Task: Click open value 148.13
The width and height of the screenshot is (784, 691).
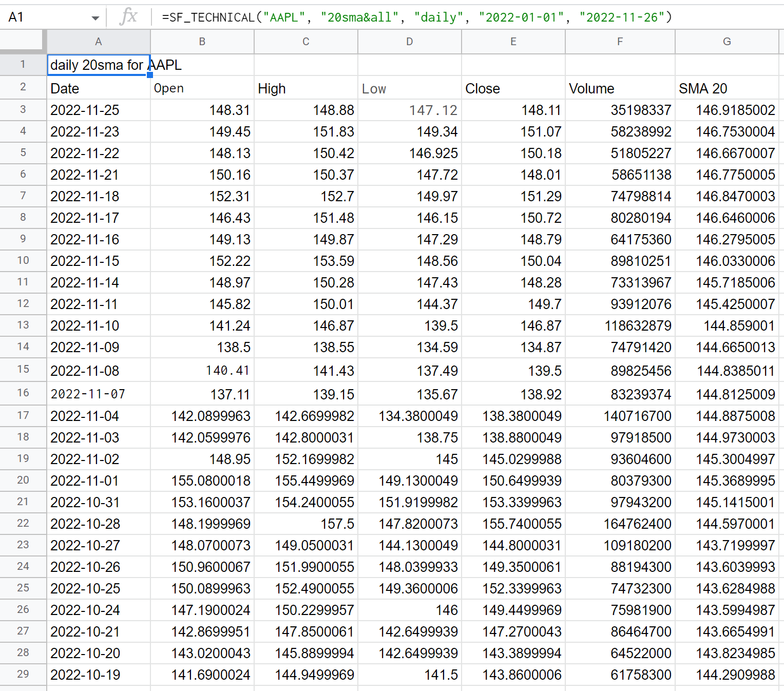Action: point(202,153)
